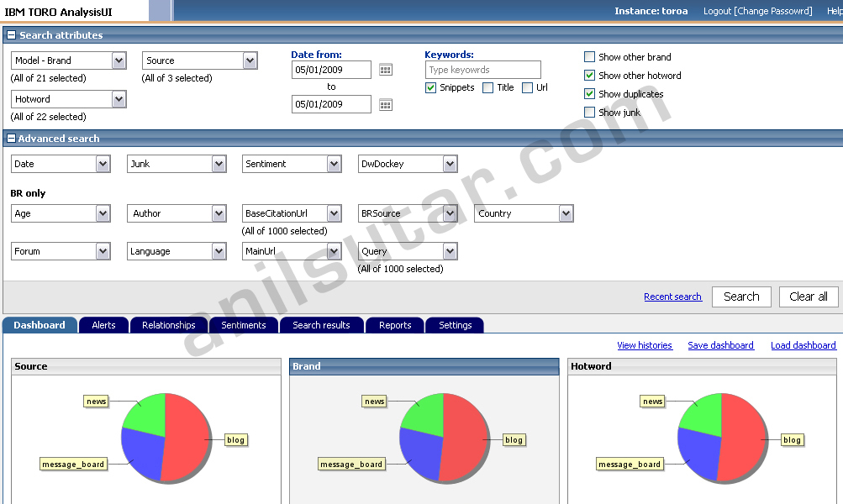Image resolution: width=843 pixels, height=504 pixels.
Task: Open the Settings tab
Action: [455, 325]
